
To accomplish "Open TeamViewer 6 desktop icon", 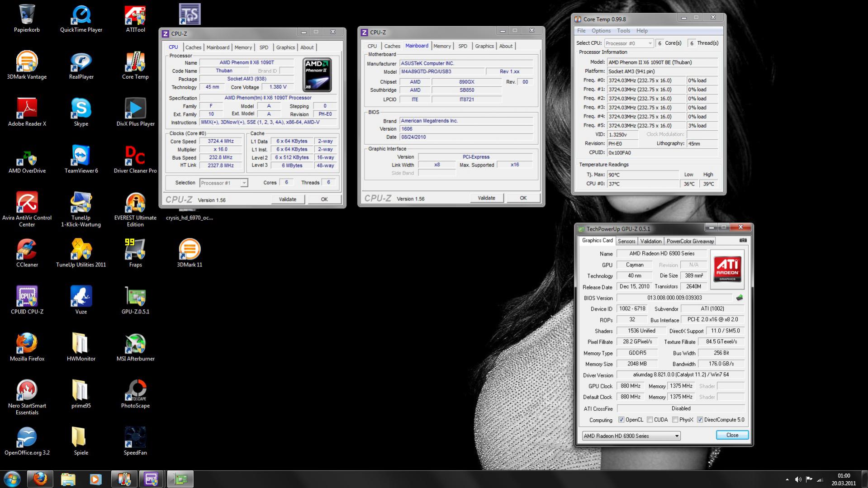I will point(81,159).
